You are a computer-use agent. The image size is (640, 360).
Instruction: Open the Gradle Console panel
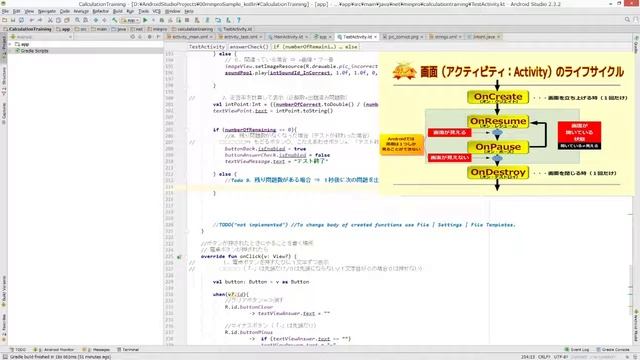point(613,350)
